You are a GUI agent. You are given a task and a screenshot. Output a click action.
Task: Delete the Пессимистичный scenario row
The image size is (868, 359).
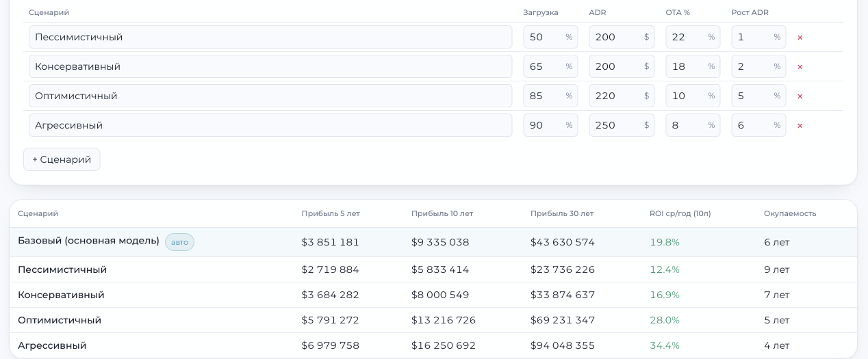click(800, 38)
